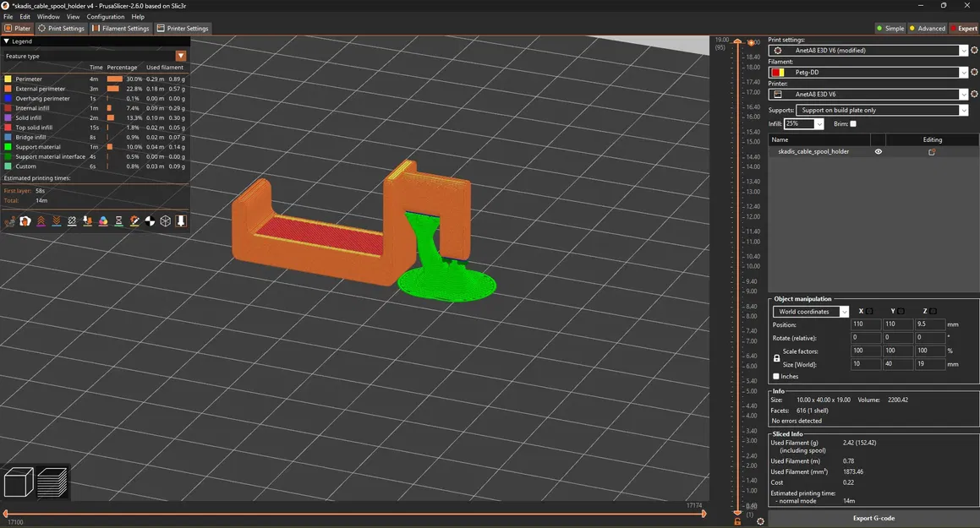Click editing icon for skadis_cable_spool_holder
This screenshot has height=528, width=980.
click(932, 152)
